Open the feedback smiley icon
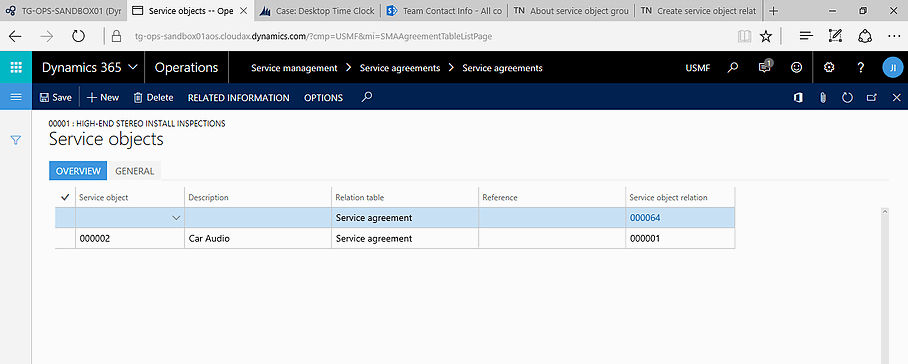Viewport: 908px width, 364px height. pyautogui.click(x=797, y=68)
